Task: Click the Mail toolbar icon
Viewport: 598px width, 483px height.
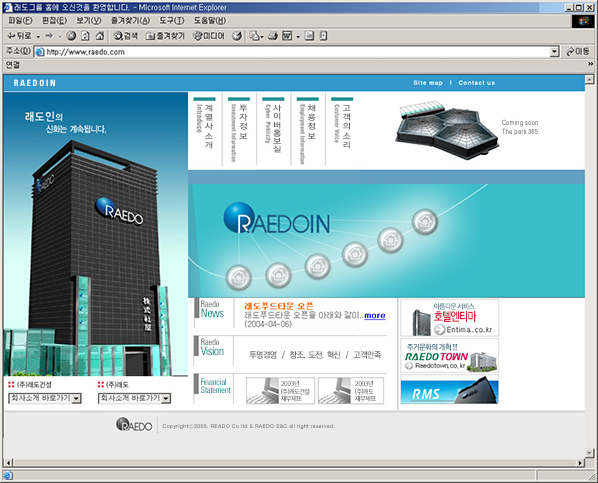Action: tap(254, 36)
